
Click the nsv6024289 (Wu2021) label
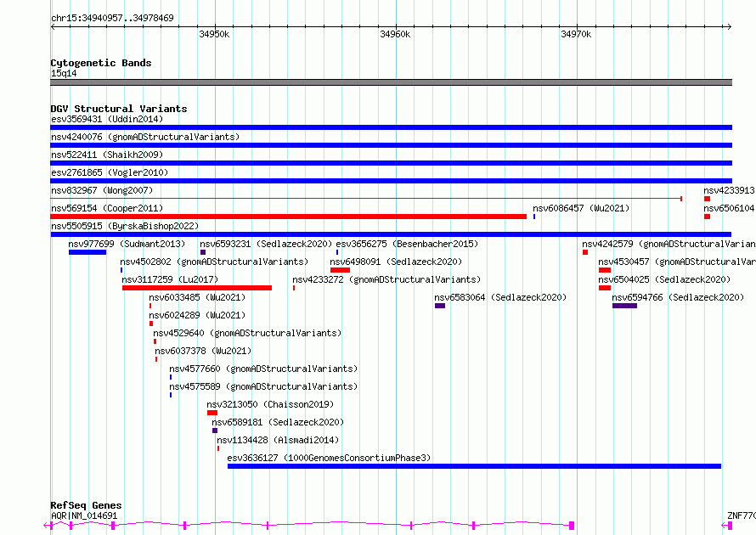click(x=197, y=315)
